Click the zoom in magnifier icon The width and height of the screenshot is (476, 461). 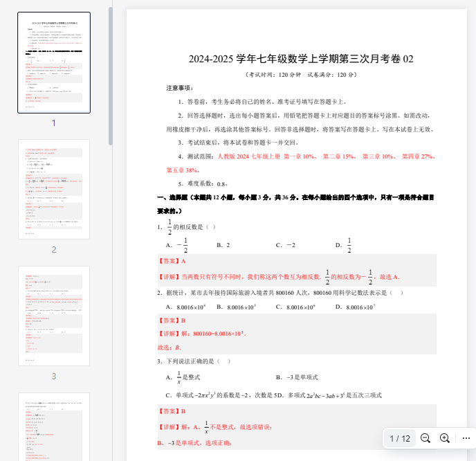coord(445,438)
